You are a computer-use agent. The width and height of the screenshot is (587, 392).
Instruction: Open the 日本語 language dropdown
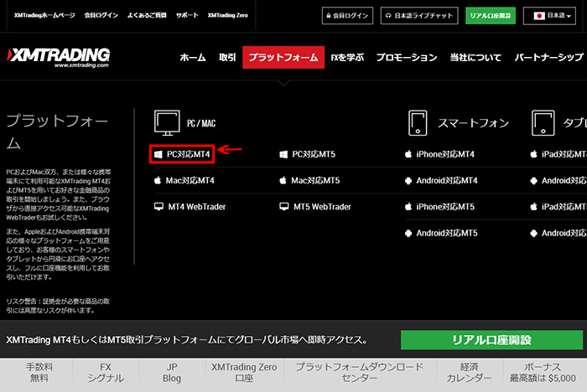click(549, 16)
